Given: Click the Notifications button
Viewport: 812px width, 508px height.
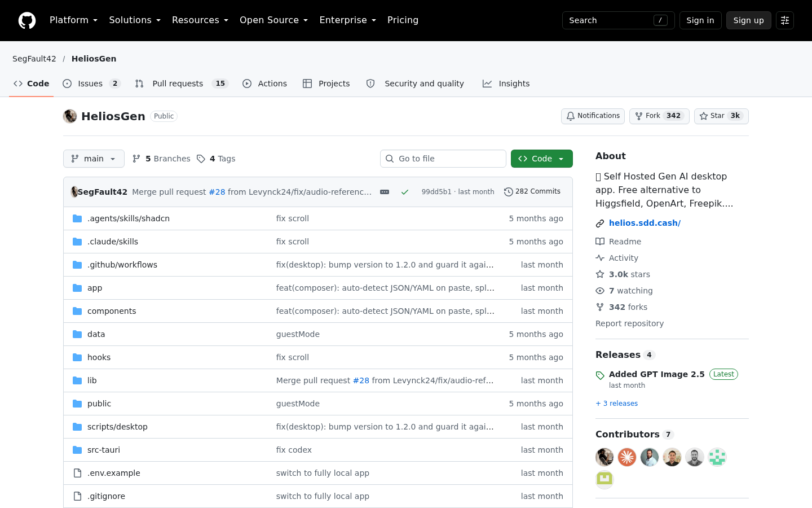Looking at the screenshot, I should click(x=593, y=116).
